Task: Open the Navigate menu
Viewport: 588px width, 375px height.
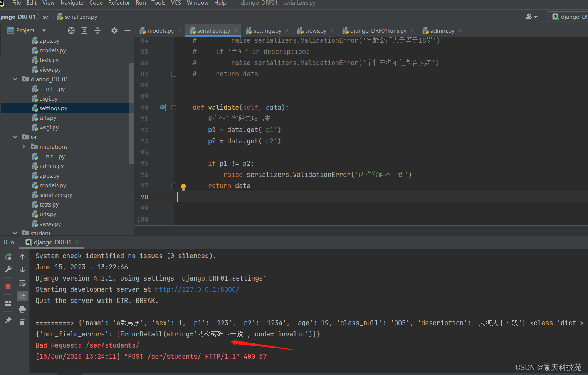Action: pyautogui.click(x=72, y=3)
